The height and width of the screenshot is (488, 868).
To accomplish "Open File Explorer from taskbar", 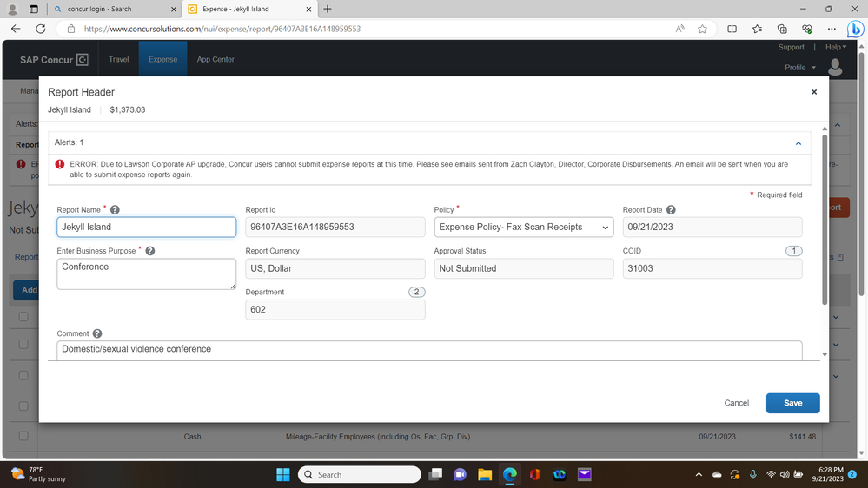I will [x=485, y=475].
